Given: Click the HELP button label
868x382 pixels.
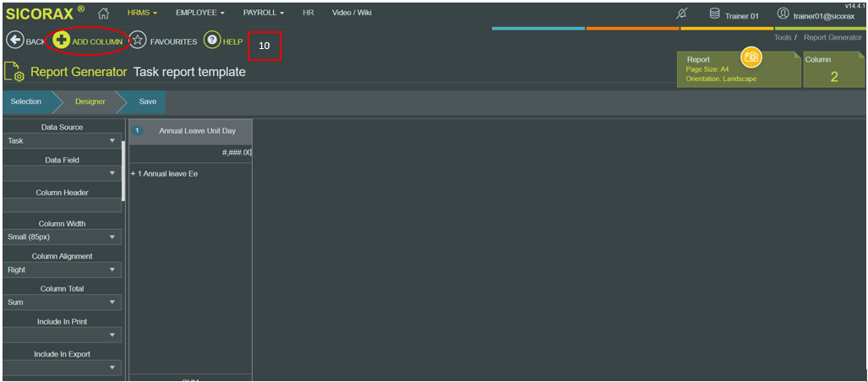Looking at the screenshot, I should 233,41.
